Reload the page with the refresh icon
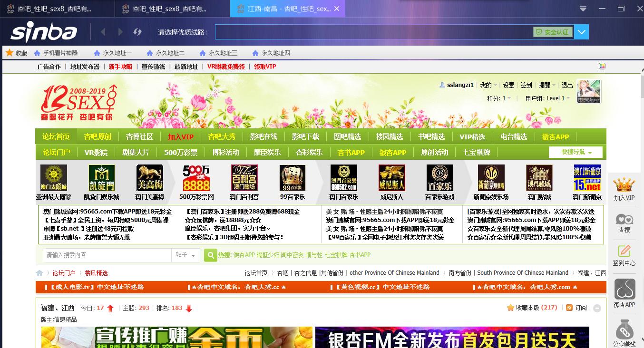 coord(137,32)
